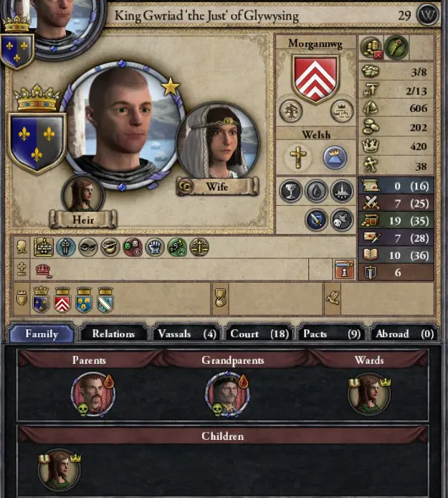This screenshot has height=498, width=448.
Task: Click the chalice society icon
Action: 290,191
